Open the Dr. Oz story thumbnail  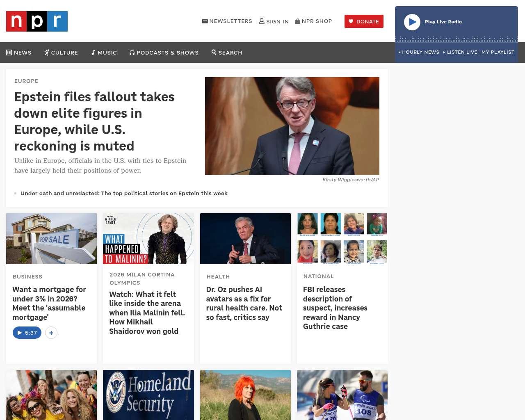245,239
